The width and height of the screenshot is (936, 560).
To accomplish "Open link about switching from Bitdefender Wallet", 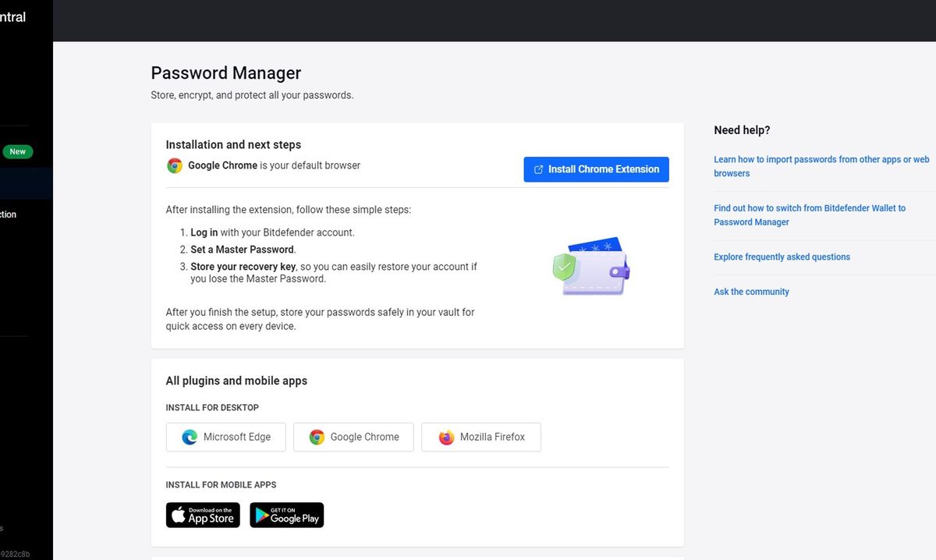I will click(810, 215).
